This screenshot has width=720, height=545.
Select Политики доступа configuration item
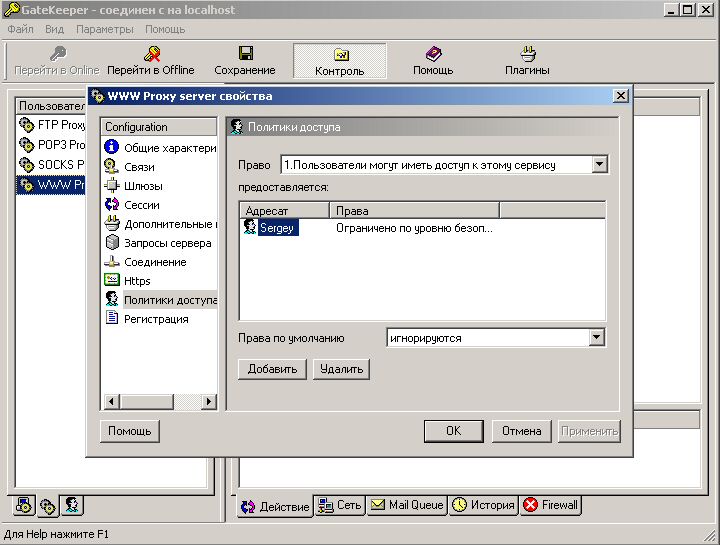coord(160,300)
